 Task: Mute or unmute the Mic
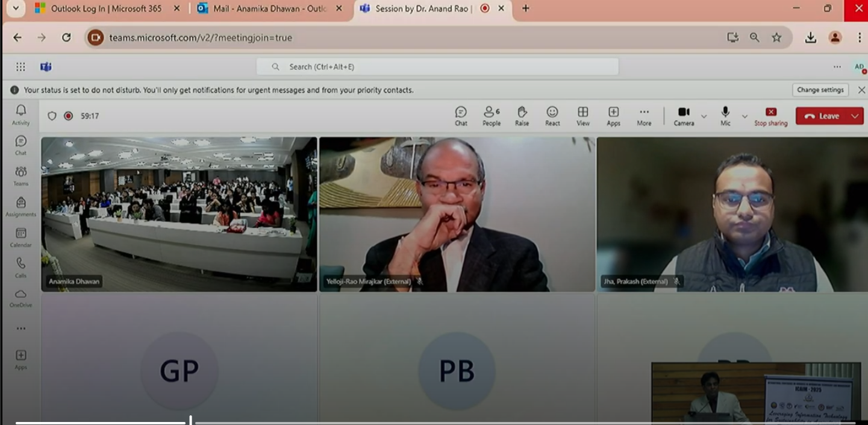(725, 116)
